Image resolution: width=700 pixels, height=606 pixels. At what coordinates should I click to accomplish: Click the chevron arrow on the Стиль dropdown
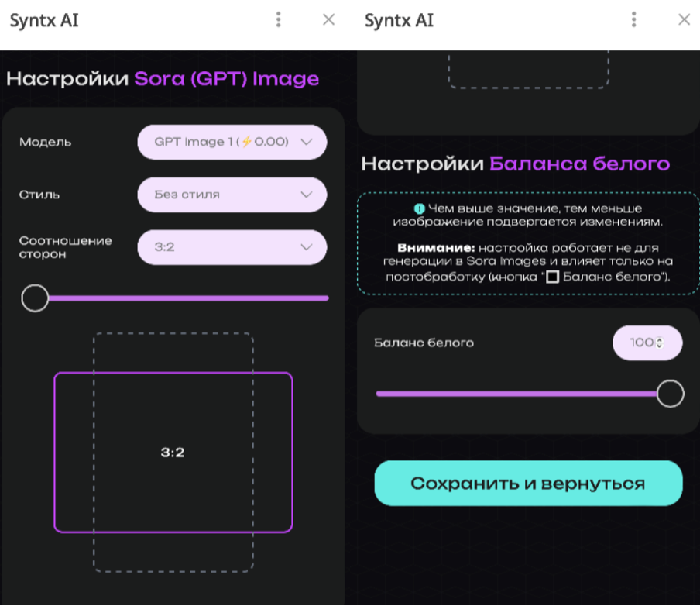306,195
